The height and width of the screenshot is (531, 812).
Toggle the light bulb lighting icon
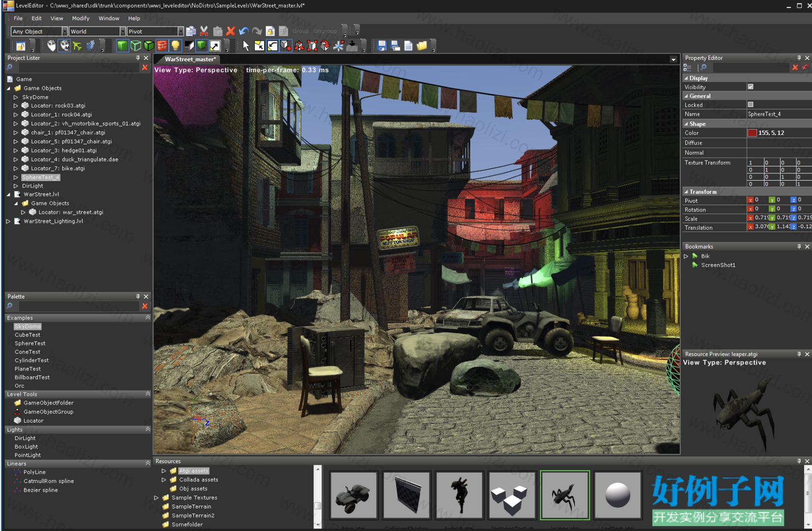[x=175, y=46]
